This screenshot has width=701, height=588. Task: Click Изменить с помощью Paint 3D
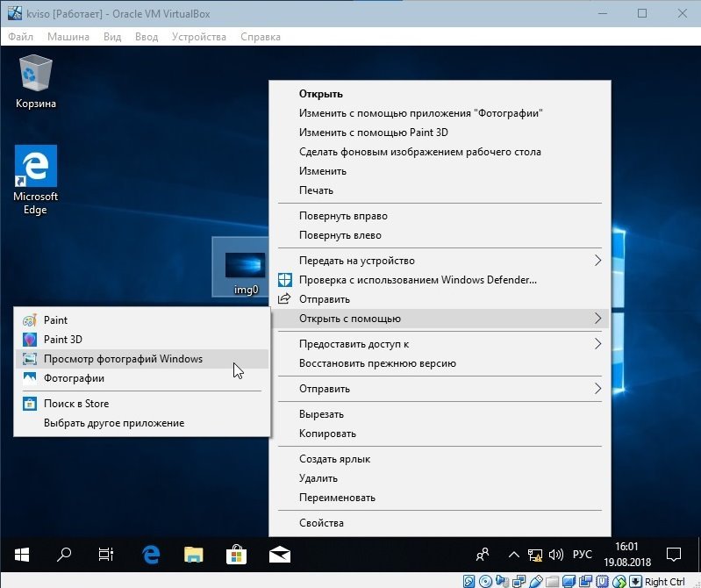pyautogui.click(x=440, y=133)
